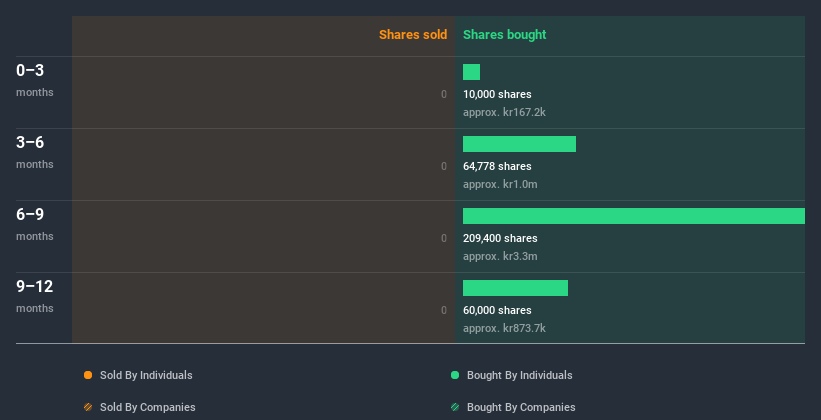Click the 10,000 shares text

497,94
